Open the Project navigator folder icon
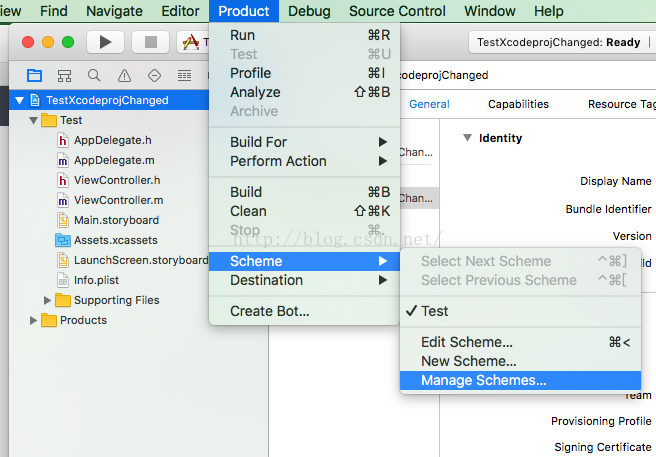This screenshot has height=457, width=656. tap(34, 76)
